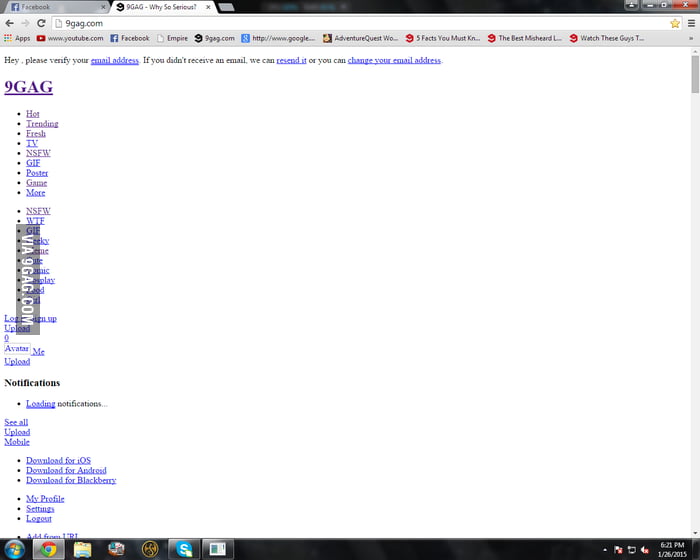The width and height of the screenshot is (700, 560).
Task: Click See all notifications link
Action: [x=16, y=422]
